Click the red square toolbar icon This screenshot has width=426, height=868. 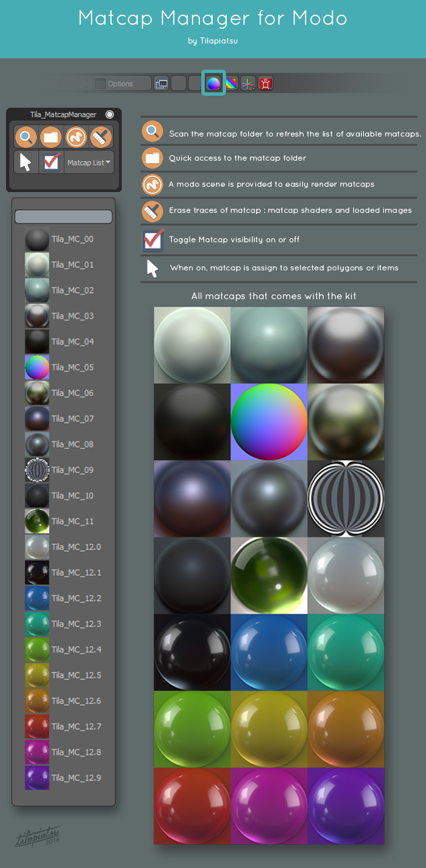pyautogui.click(x=265, y=84)
